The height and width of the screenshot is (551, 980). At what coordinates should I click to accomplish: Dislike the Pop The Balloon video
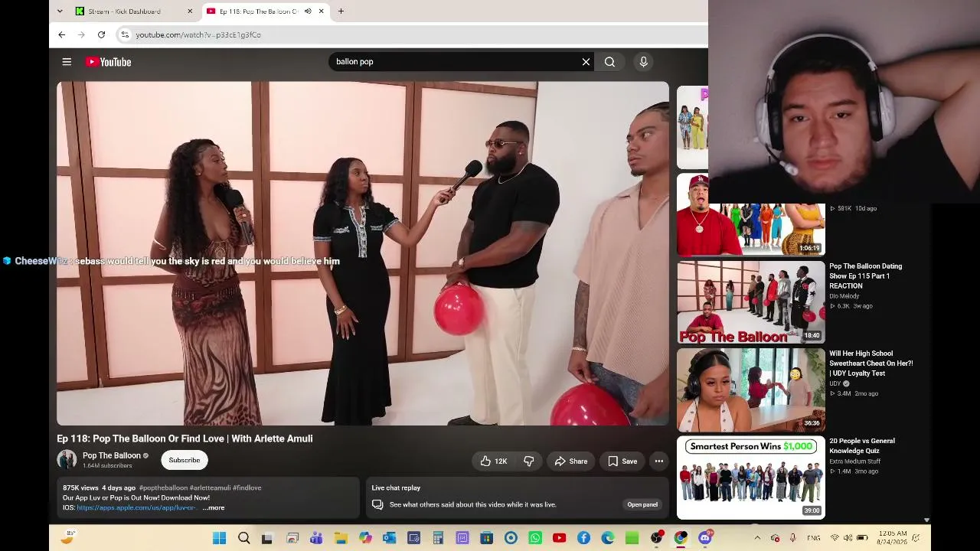(x=528, y=461)
